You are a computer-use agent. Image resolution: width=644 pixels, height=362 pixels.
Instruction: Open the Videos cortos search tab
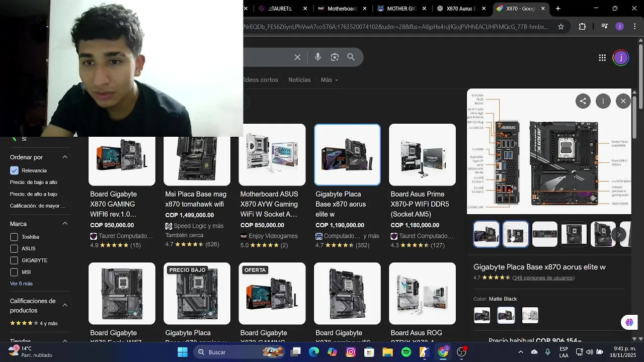(261, 80)
